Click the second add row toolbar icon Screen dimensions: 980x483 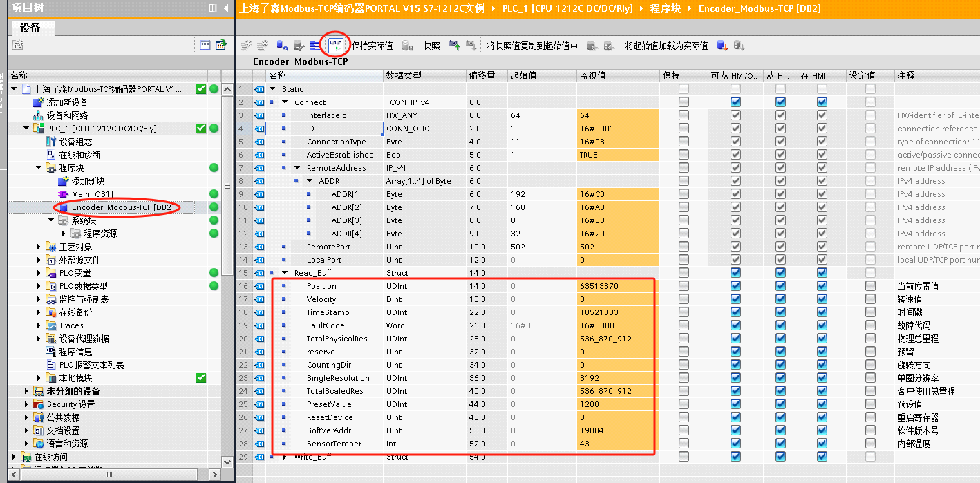click(x=263, y=46)
